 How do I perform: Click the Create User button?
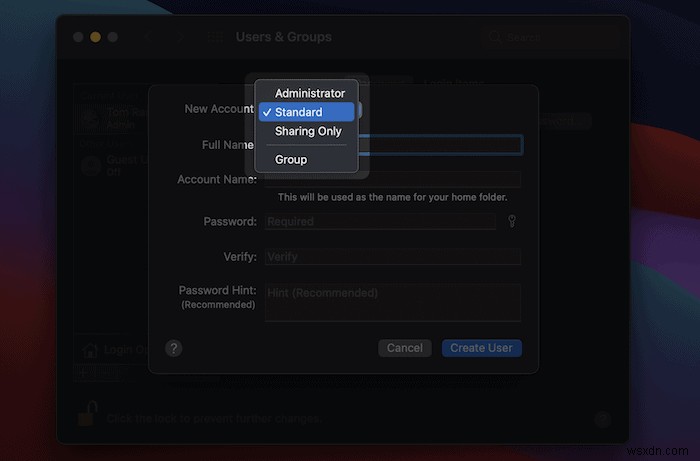point(481,348)
